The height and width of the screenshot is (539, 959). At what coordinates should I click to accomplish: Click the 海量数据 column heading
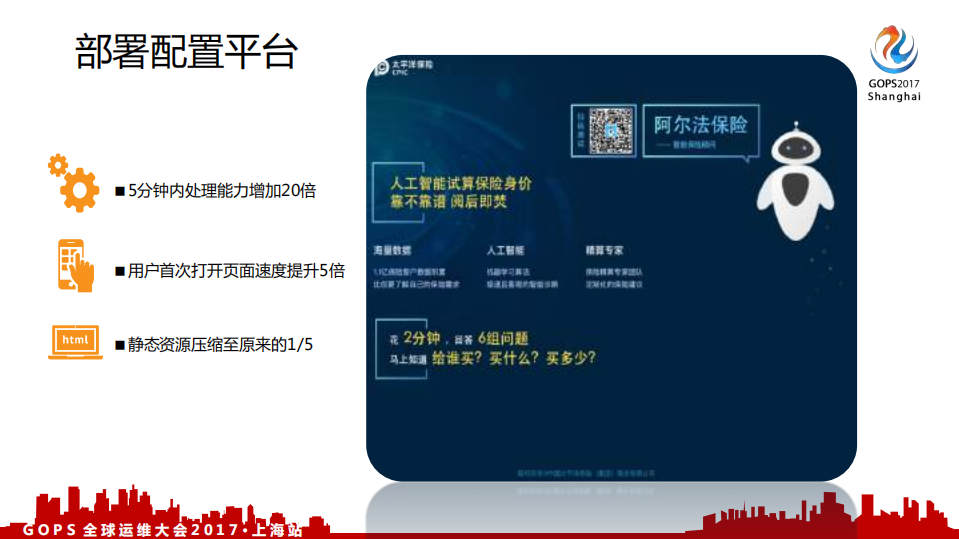coord(392,250)
